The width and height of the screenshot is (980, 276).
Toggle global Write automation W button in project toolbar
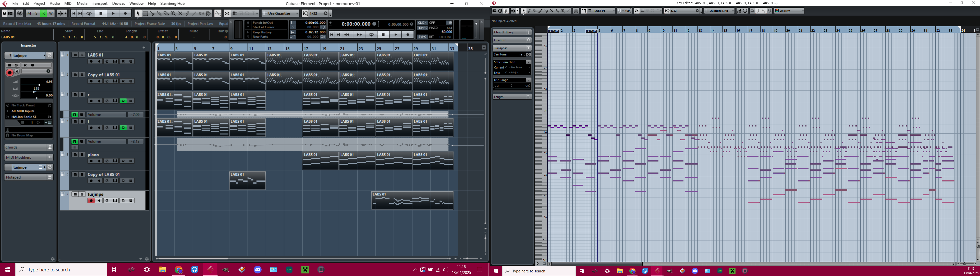pyautogui.click(x=51, y=13)
